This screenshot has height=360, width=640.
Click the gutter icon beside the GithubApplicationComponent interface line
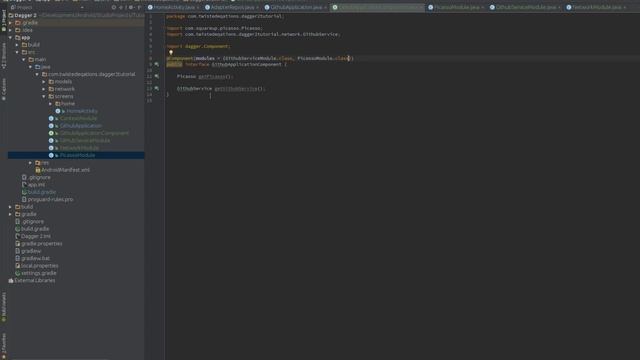point(156,64)
